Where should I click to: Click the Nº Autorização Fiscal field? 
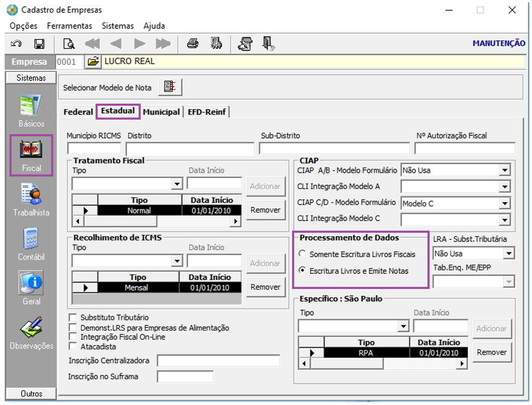point(465,148)
